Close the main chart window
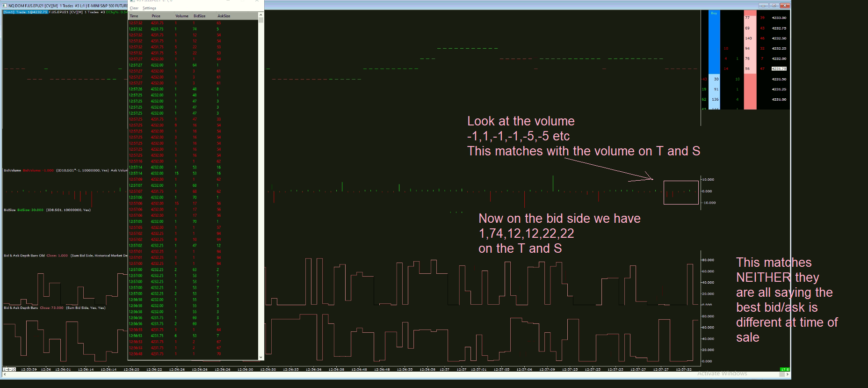Viewport: 868px width, 388px height. pos(785,6)
